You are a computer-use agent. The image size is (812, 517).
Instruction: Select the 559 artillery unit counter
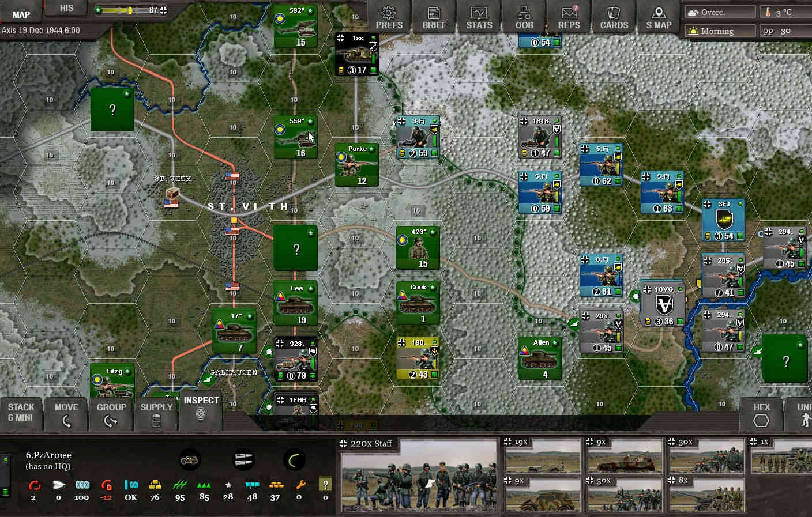[296, 137]
